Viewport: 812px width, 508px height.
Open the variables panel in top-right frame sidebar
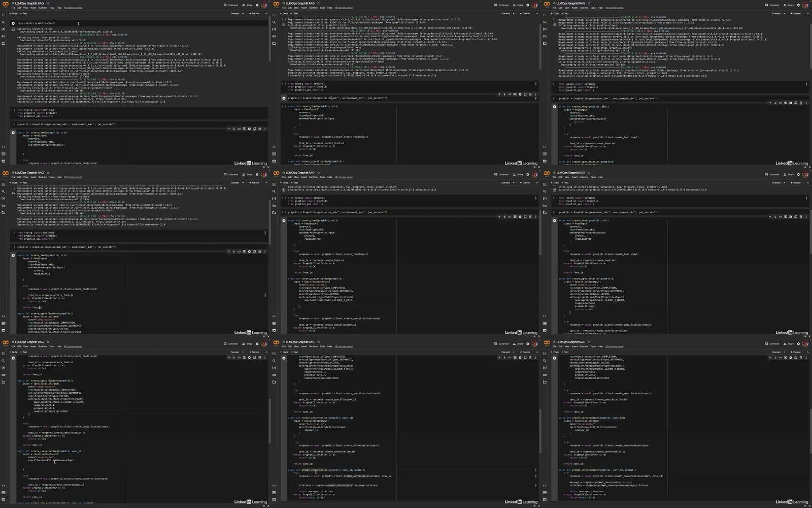pos(545,29)
